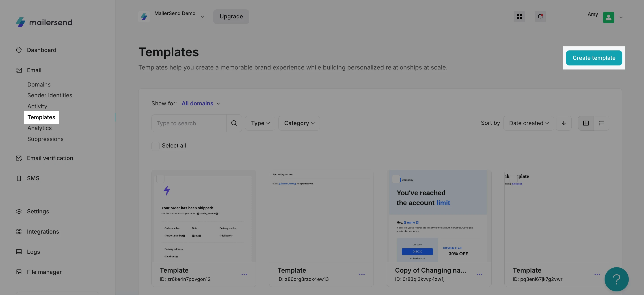Click Amy's green user avatar

[608, 17]
